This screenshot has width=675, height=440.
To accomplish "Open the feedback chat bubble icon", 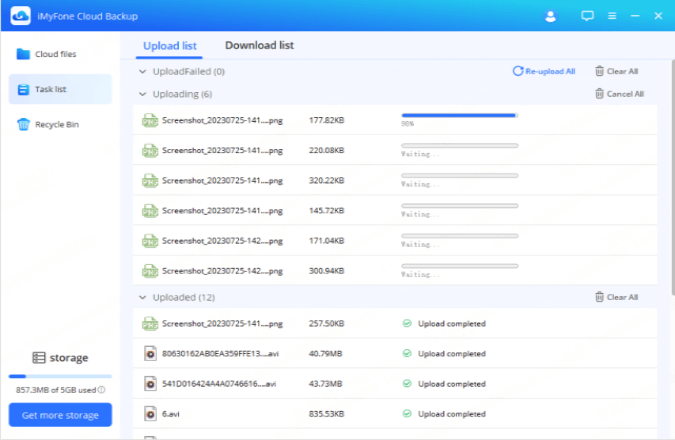I will (x=587, y=16).
